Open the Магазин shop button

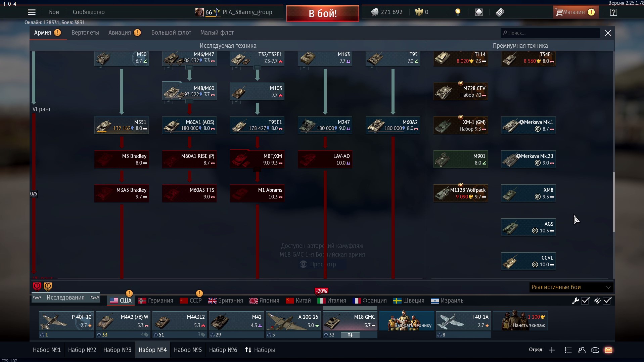click(576, 12)
